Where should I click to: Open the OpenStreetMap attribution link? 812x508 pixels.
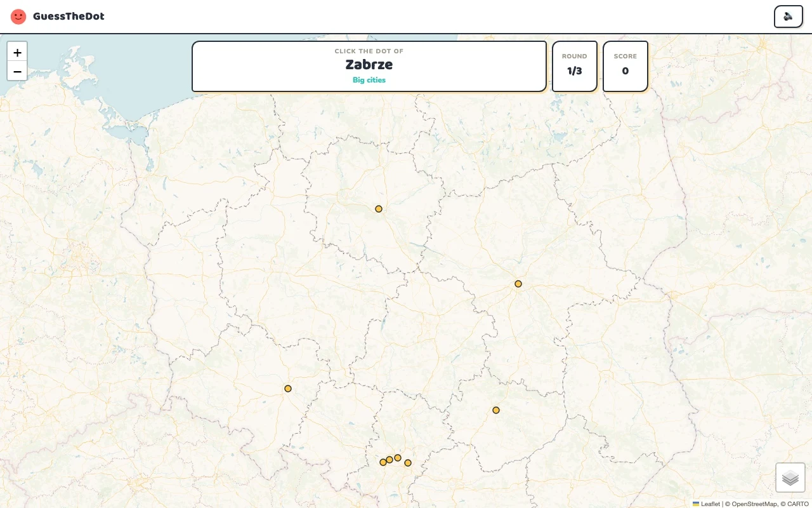tap(754, 504)
